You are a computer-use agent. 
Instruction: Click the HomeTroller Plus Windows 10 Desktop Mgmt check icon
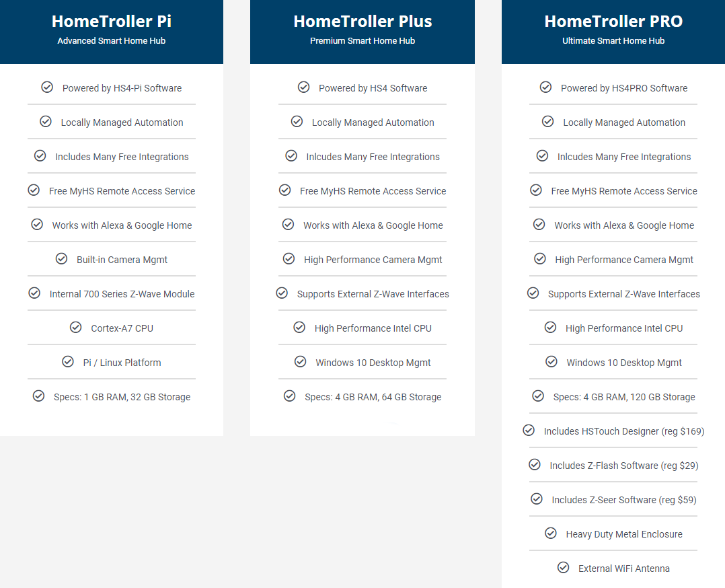pos(301,361)
